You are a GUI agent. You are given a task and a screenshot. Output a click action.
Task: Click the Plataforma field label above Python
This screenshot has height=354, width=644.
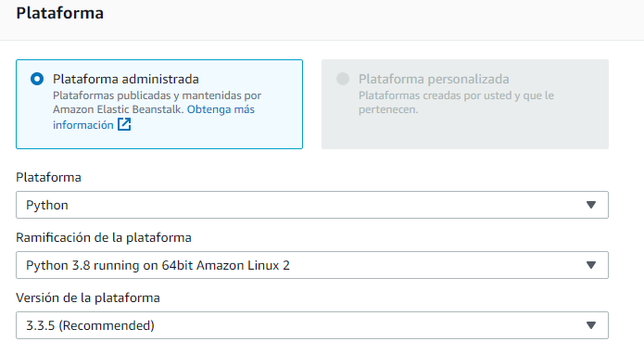point(48,177)
